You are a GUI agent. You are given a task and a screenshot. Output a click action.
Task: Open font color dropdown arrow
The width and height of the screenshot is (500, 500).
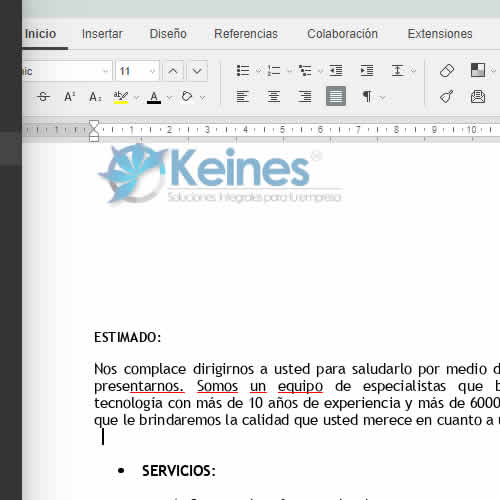click(x=169, y=98)
